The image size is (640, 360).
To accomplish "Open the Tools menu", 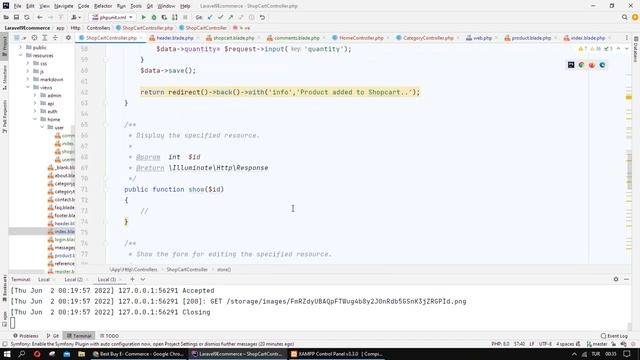I will 136,6.
